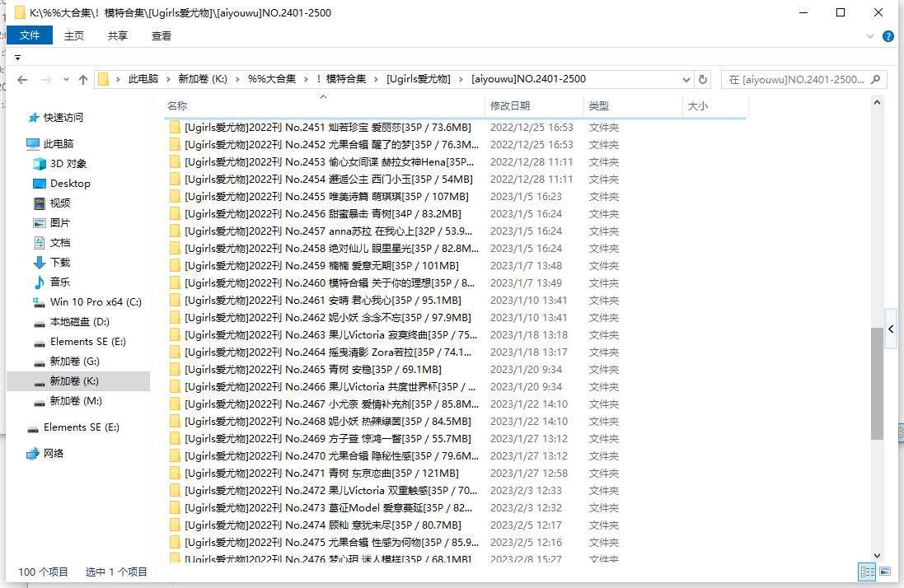The height and width of the screenshot is (588, 904).
Task: Click folder icon of No.2474 row
Action: point(175,525)
